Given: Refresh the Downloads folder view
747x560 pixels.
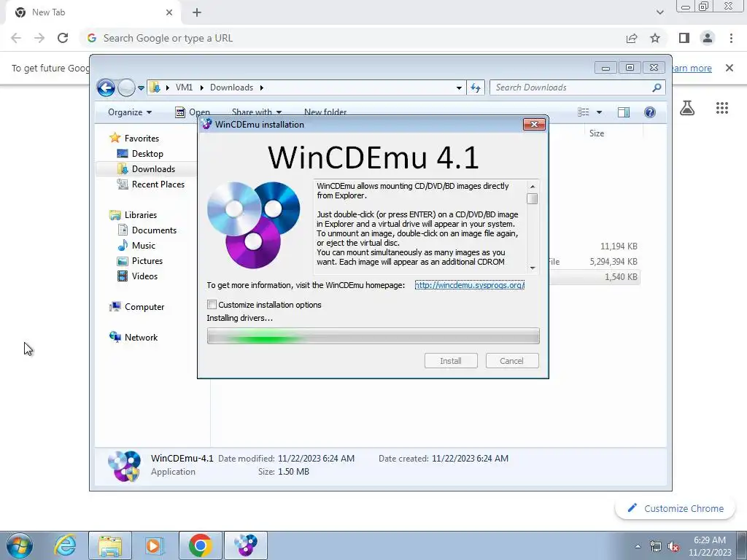Looking at the screenshot, I should pyautogui.click(x=476, y=87).
